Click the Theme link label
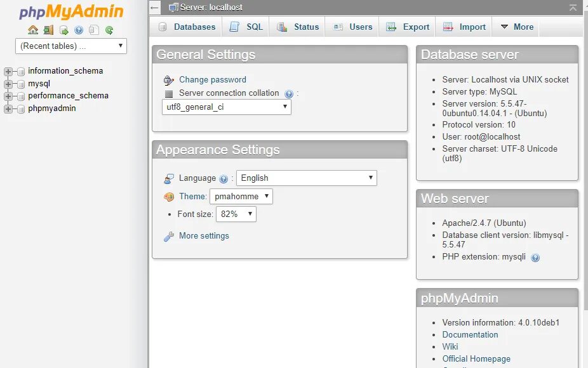588x368 pixels. tap(193, 196)
